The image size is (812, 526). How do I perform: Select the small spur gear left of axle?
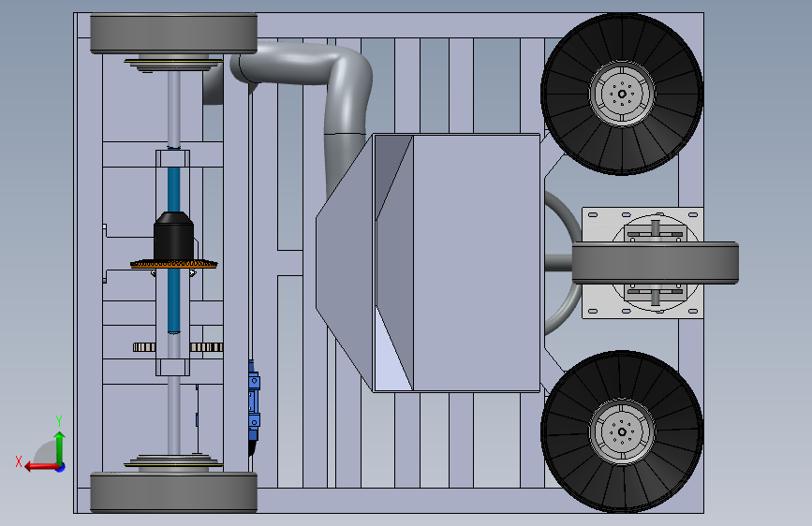tap(144, 347)
